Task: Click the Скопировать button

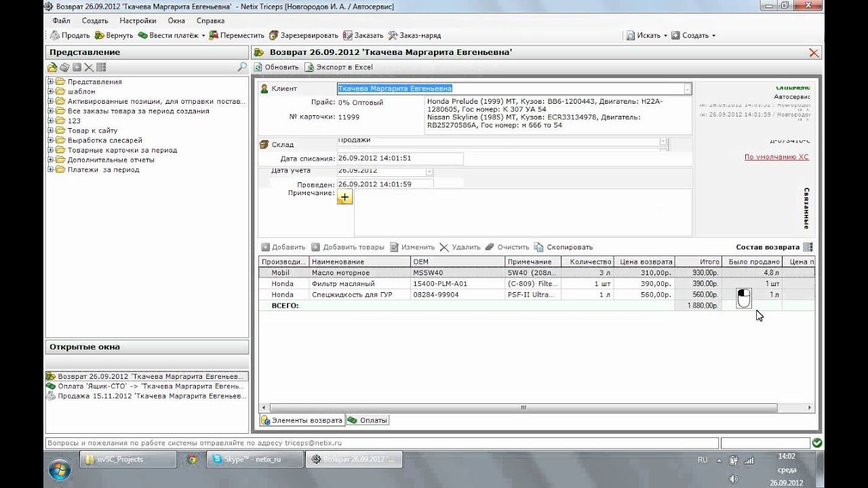Action: [x=564, y=247]
